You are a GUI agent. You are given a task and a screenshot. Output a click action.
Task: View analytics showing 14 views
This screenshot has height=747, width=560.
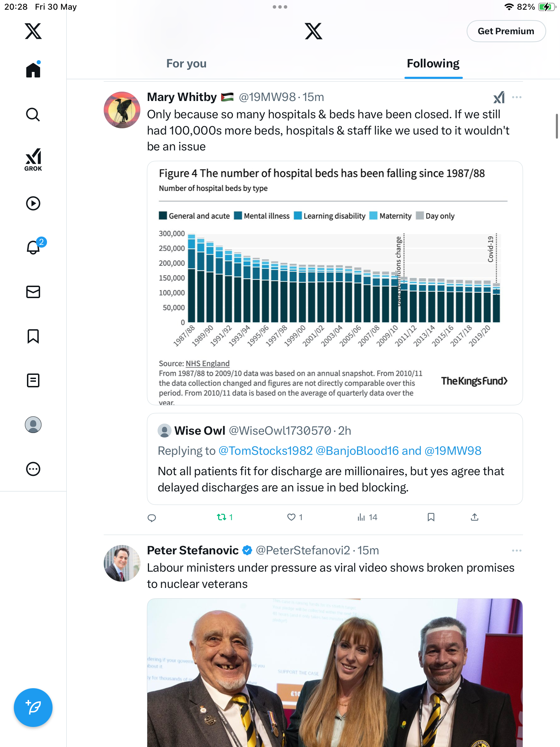point(367,517)
